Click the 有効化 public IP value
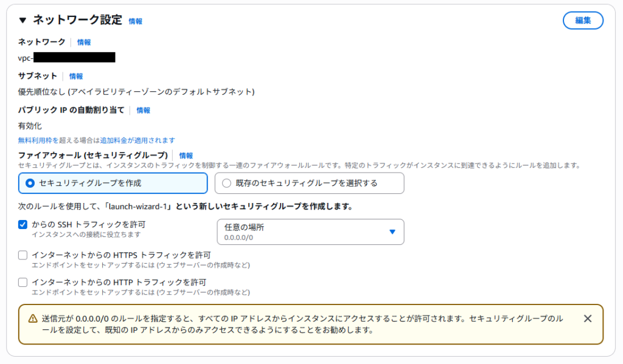623x364 pixels. click(x=30, y=126)
